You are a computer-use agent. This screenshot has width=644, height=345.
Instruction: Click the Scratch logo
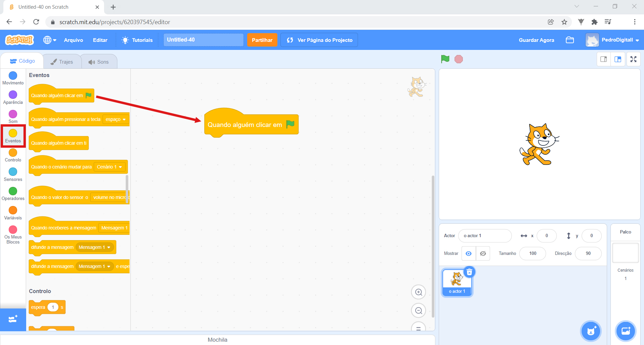click(x=19, y=40)
